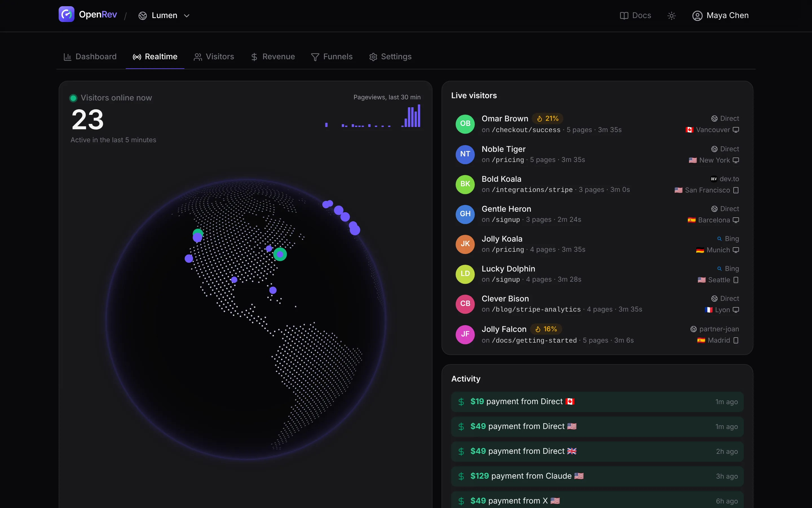Open the Revenue tab
The width and height of the screenshot is (812, 508).
(x=273, y=57)
